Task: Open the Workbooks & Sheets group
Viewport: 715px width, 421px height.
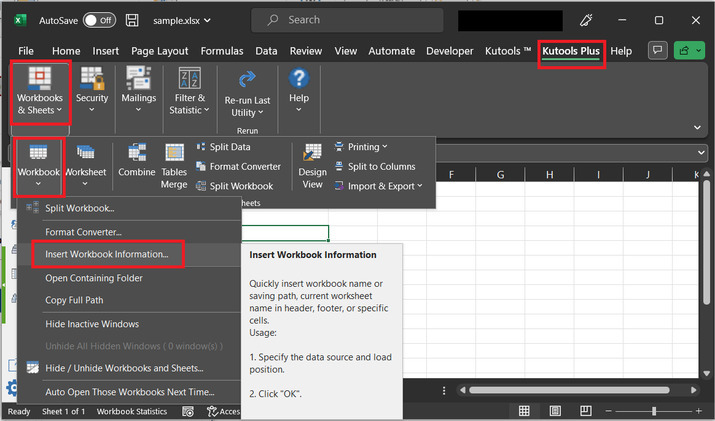Action: pos(40,91)
